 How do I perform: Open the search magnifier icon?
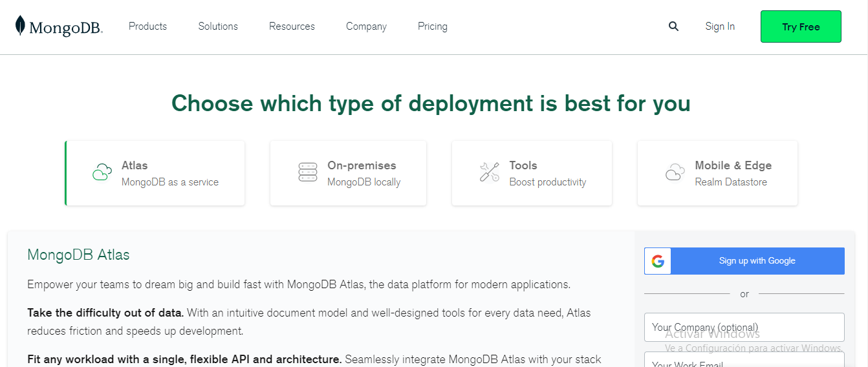pyautogui.click(x=673, y=26)
